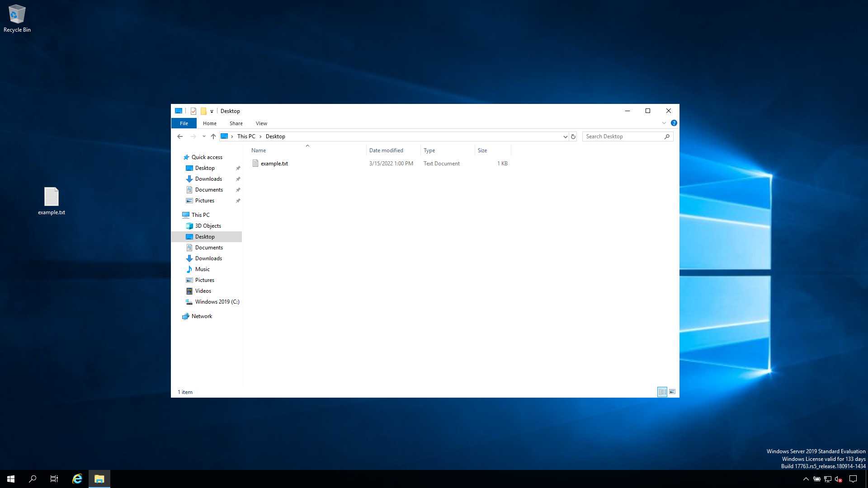868x488 pixels.
Task: Select the Home ribbon tab
Action: 209,123
